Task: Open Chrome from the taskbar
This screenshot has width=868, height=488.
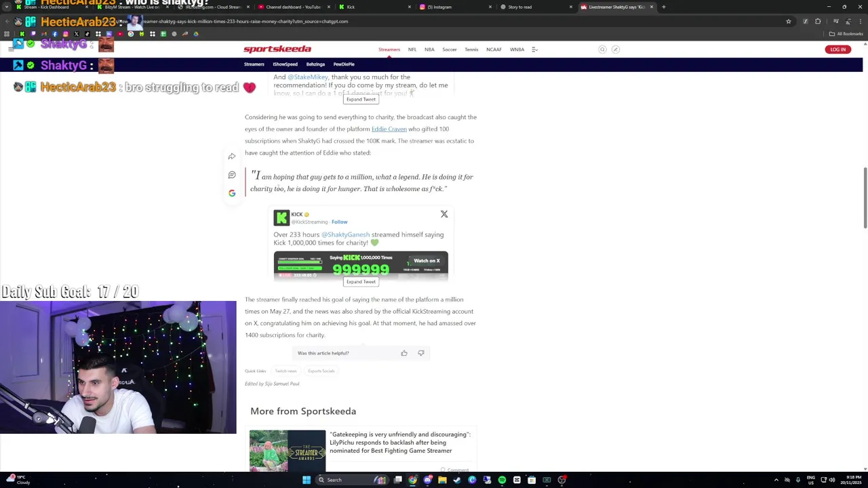Action: tap(413, 480)
